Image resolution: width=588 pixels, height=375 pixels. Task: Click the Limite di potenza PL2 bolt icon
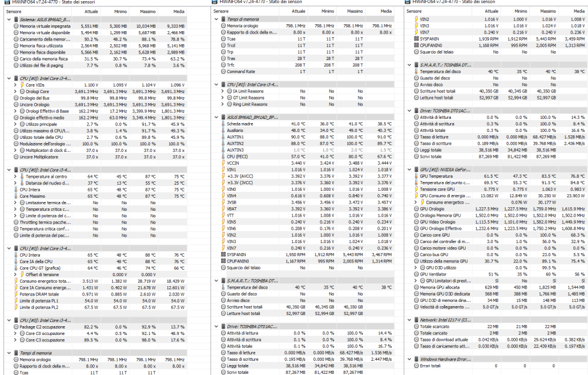16,307
